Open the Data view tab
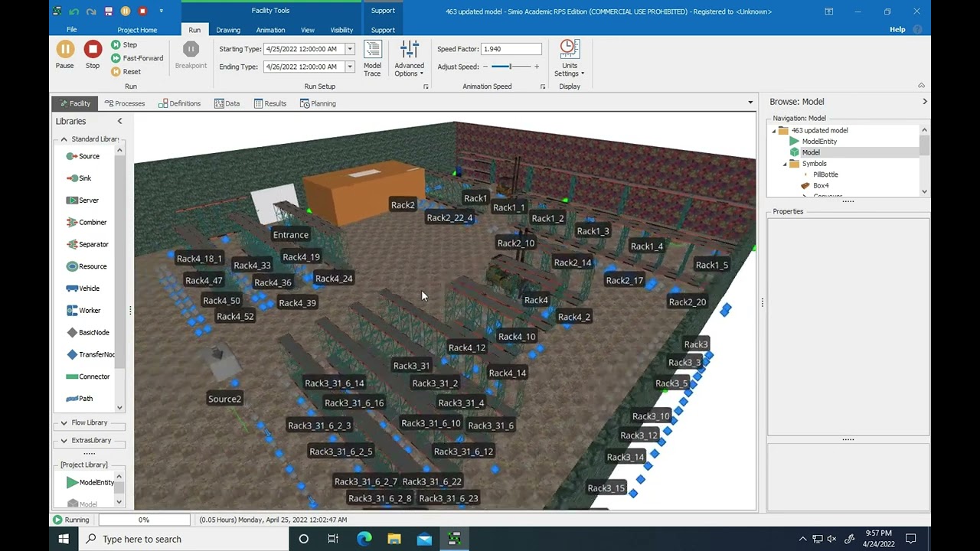This screenshot has height=551, width=980. (227, 103)
